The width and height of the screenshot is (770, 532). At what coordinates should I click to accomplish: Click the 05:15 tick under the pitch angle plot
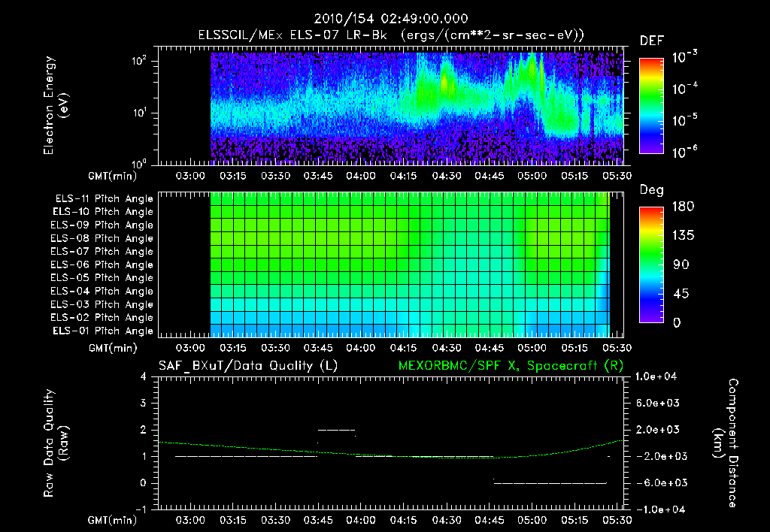[574, 348]
